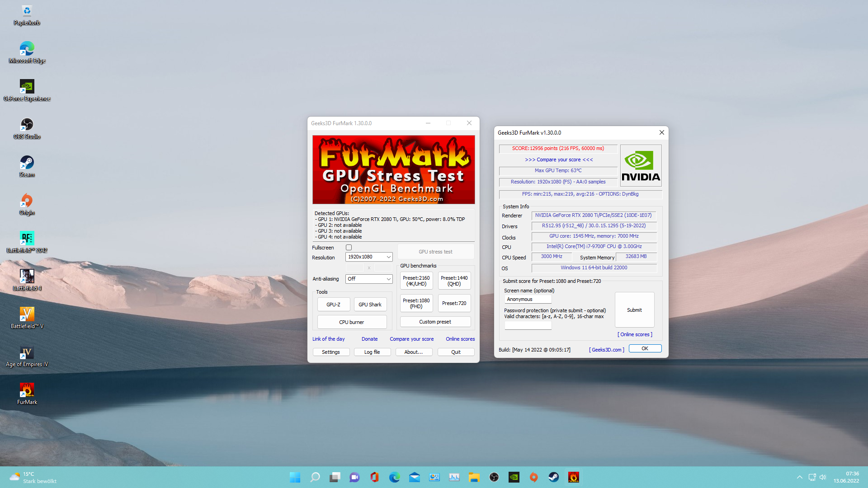Open the Anti-aliasing dropdown set to Off
The height and width of the screenshot is (488, 868).
click(369, 279)
